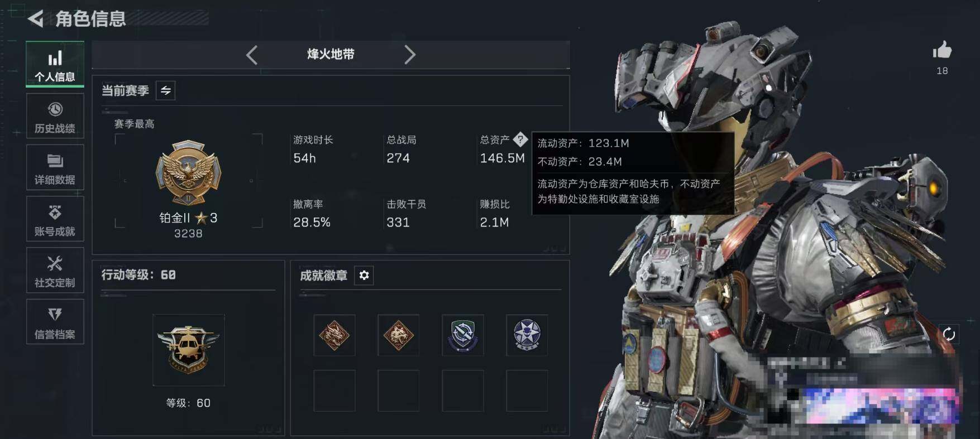Click the 铂金II rank emblem

click(x=188, y=173)
